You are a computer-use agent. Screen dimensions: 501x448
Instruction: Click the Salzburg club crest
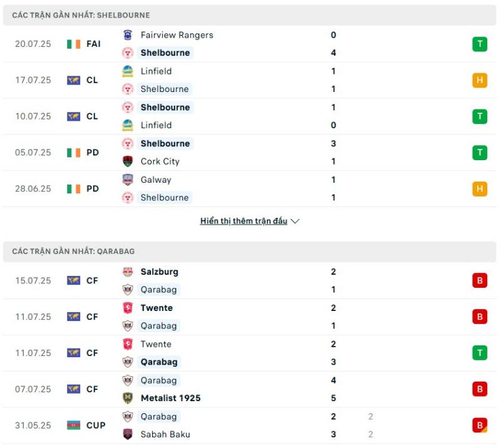(x=128, y=272)
